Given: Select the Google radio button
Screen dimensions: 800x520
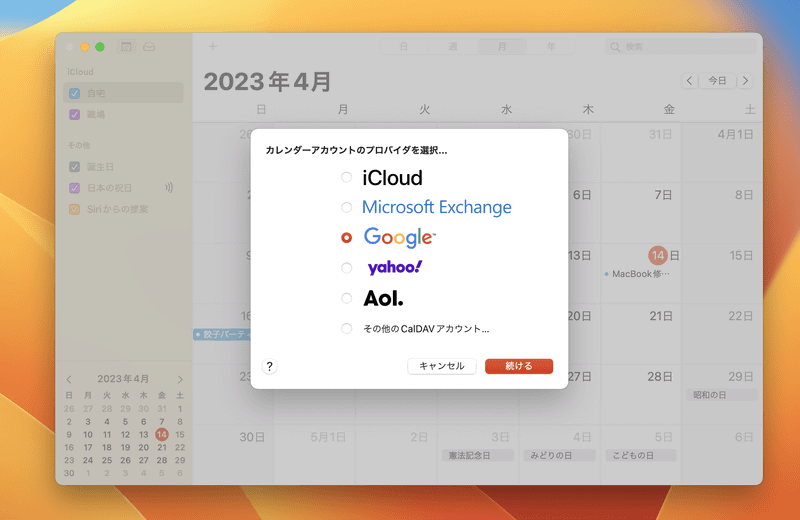Looking at the screenshot, I should click(346, 237).
